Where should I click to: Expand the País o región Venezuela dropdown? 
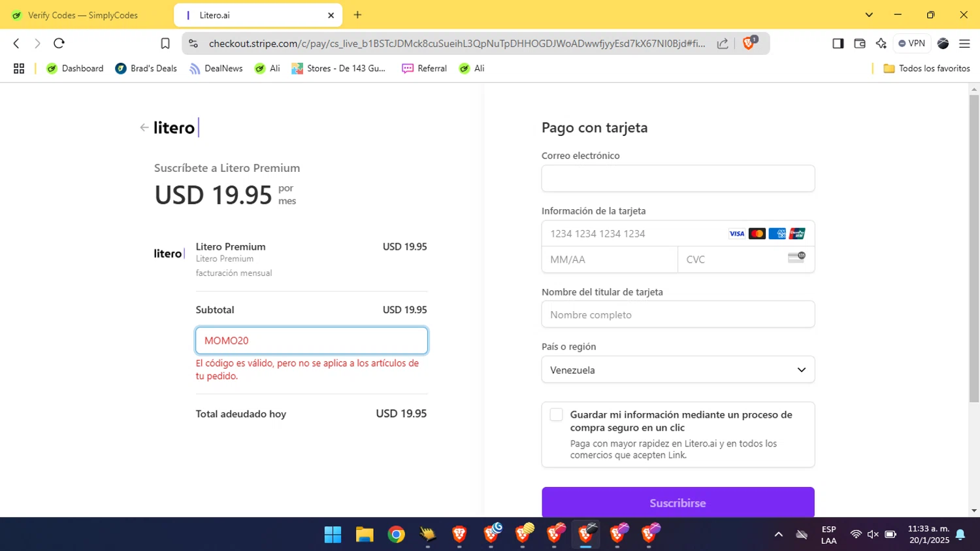click(678, 370)
